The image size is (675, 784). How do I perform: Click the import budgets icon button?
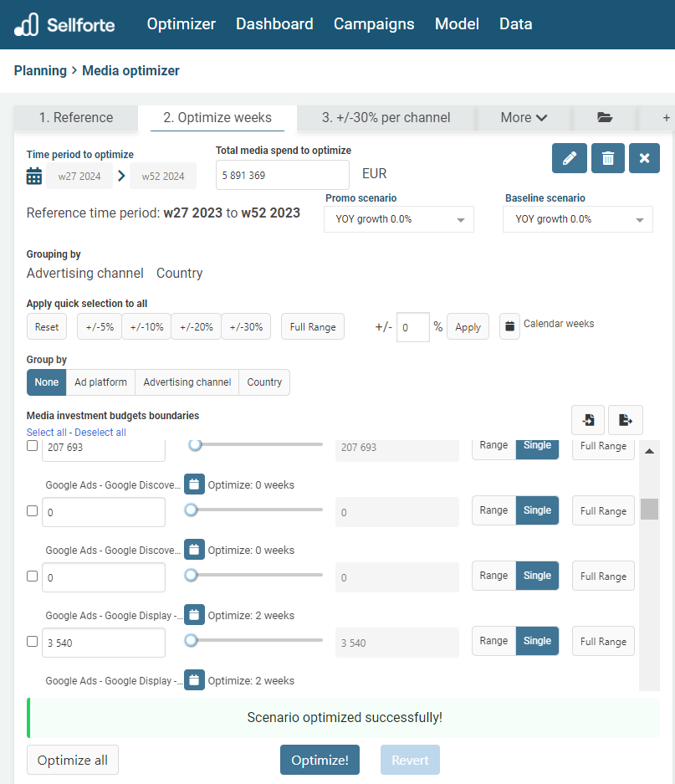(588, 420)
